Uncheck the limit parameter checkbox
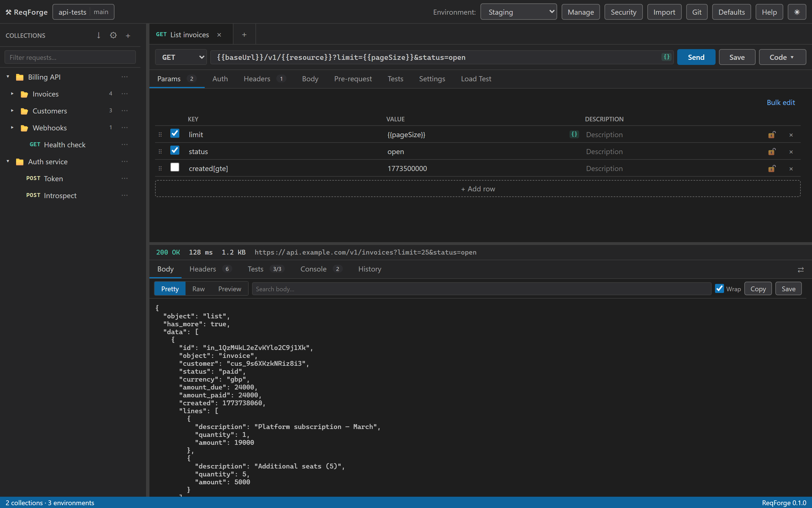This screenshot has height=508, width=812. (175, 133)
